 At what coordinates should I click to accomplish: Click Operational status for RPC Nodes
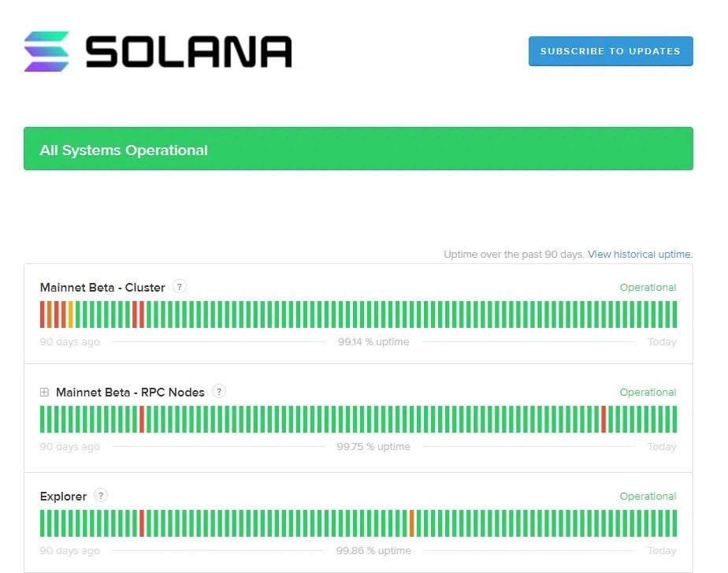click(x=648, y=393)
